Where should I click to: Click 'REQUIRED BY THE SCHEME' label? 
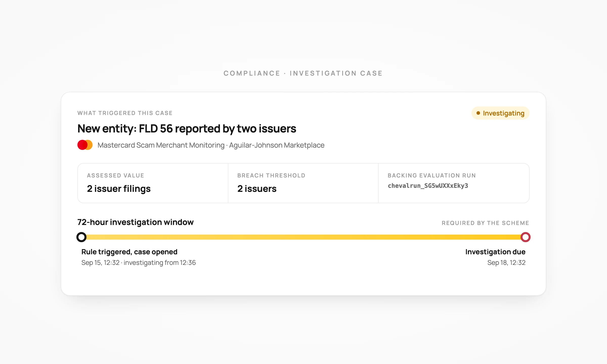pos(485,223)
